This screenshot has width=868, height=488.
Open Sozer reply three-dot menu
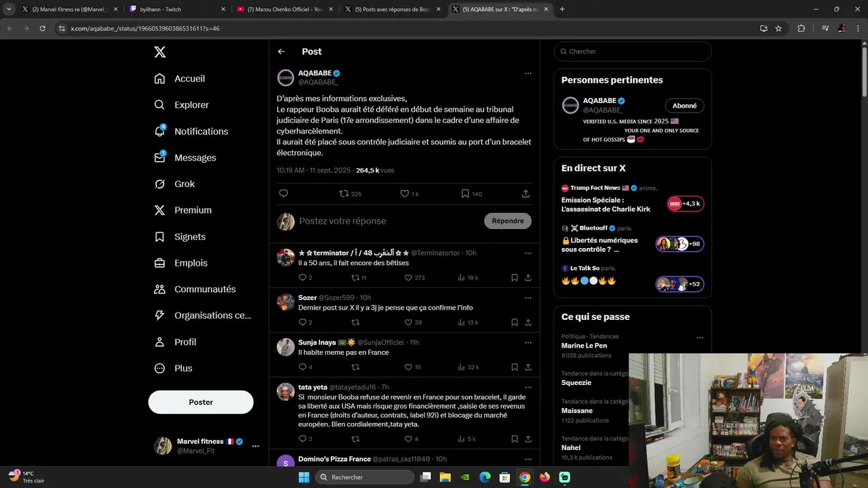pyautogui.click(x=528, y=298)
